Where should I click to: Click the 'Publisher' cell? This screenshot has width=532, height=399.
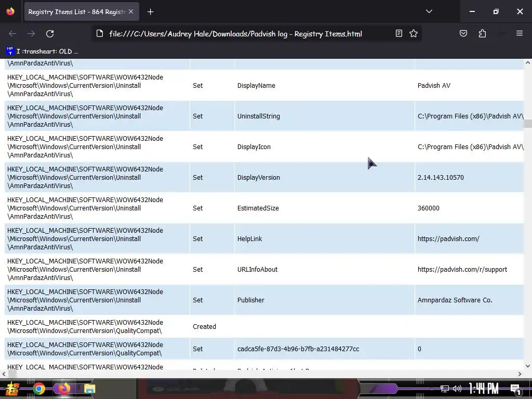point(324,300)
